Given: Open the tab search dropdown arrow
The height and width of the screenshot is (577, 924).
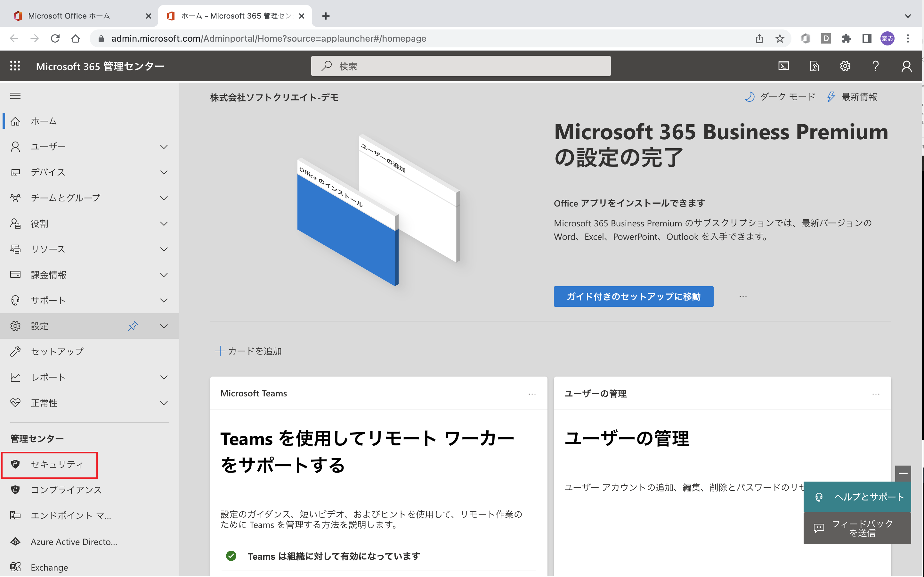Looking at the screenshot, I should click(x=908, y=16).
